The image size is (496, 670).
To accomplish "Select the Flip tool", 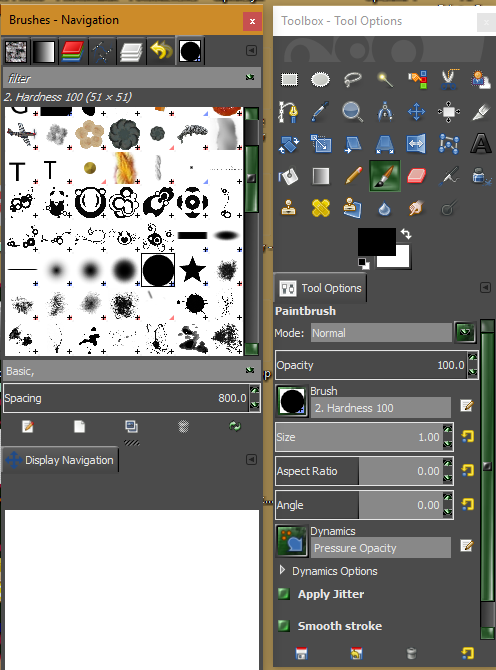I will [417, 144].
